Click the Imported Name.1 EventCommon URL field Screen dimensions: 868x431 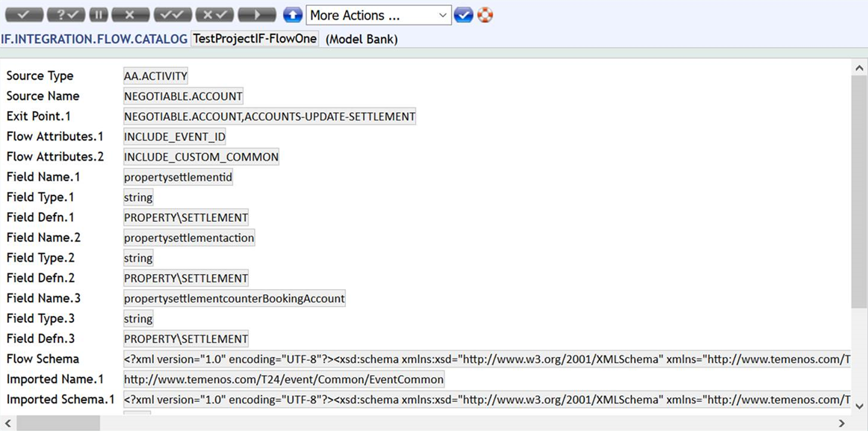point(284,379)
